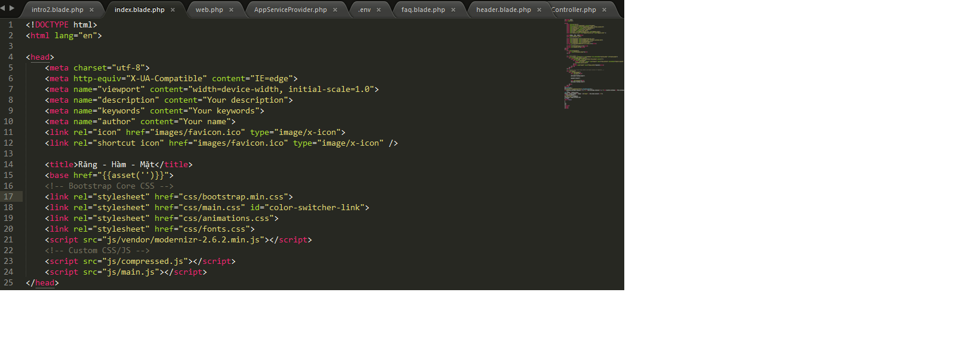The width and height of the screenshot is (980, 363).
Task: Click the "X-UA-Compatible" text
Action: pos(167,78)
